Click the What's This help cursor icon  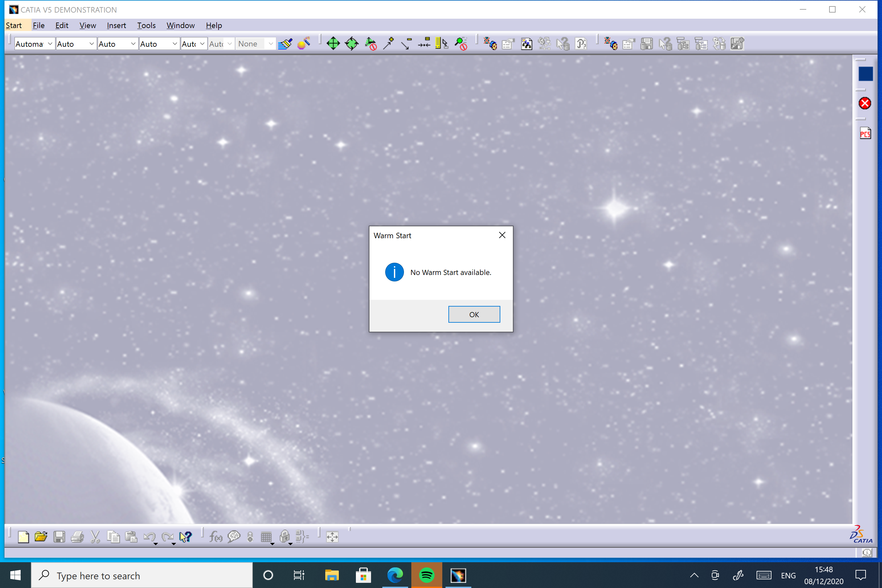(186, 537)
